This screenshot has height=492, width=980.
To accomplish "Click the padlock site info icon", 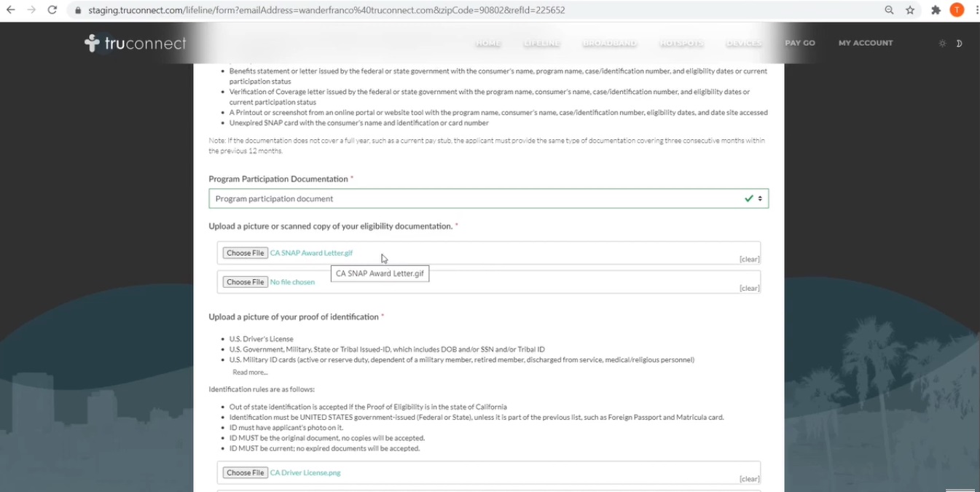I will click(78, 10).
